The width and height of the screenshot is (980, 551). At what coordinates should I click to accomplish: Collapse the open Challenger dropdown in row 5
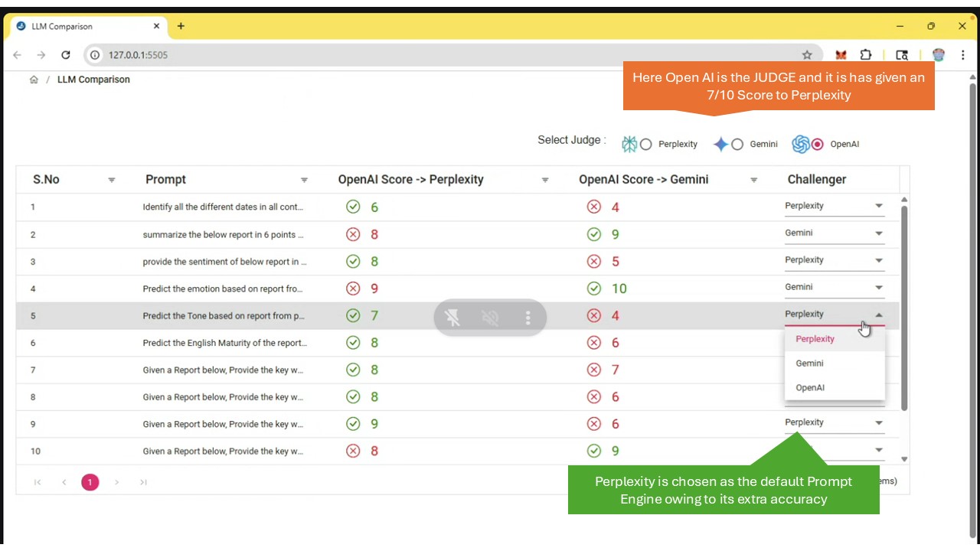point(879,315)
